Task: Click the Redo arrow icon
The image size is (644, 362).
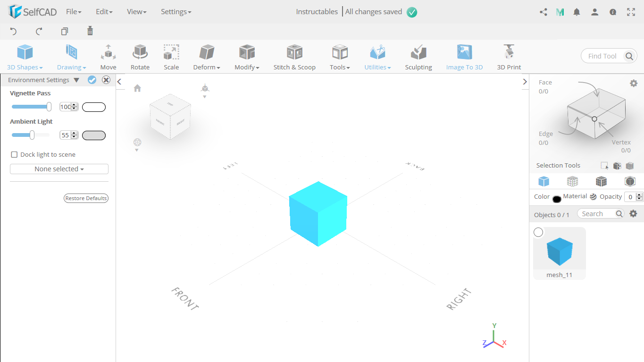Action: point(39,31)
